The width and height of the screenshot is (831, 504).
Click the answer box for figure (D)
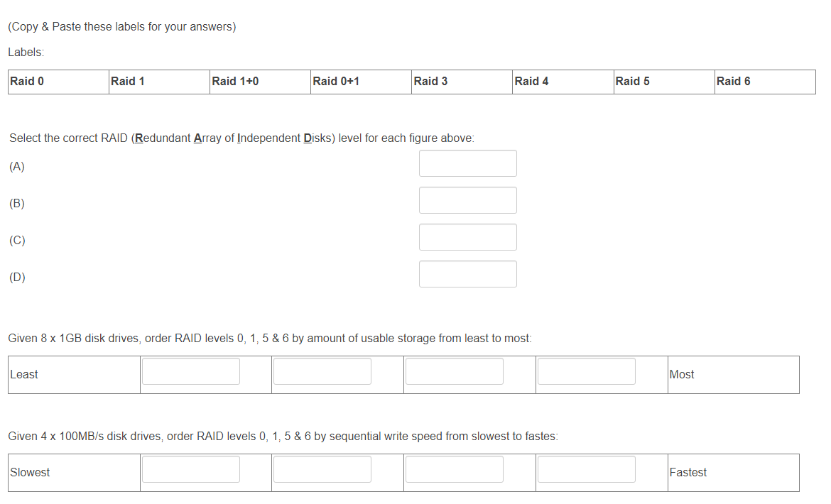(x=467, y=274)
